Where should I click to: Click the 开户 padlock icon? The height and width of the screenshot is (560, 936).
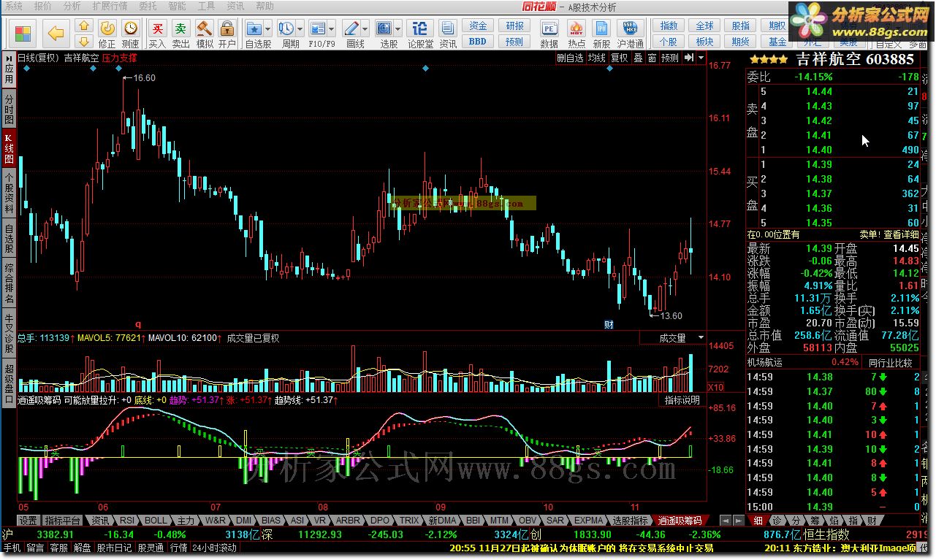point(227,28)
